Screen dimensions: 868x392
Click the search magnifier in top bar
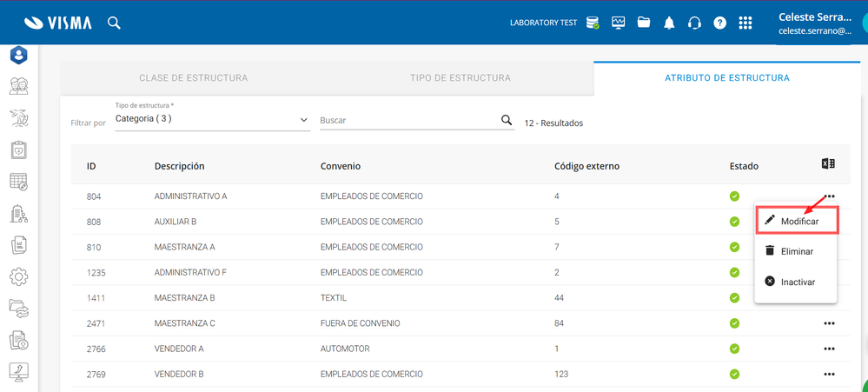pos(114,23)
